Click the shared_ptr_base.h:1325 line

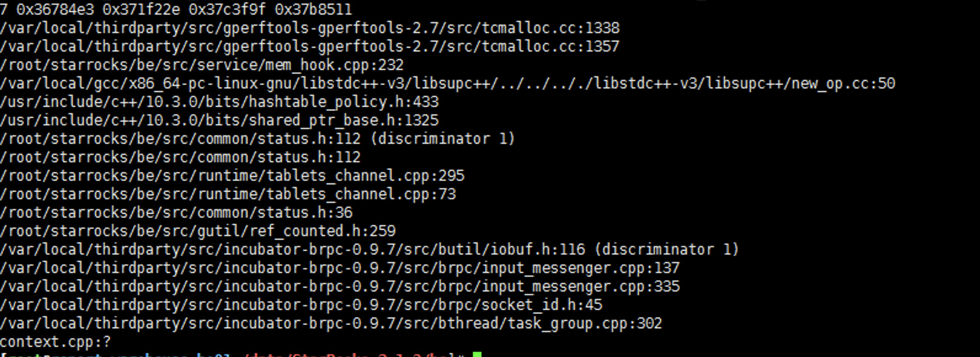(219, 121)
